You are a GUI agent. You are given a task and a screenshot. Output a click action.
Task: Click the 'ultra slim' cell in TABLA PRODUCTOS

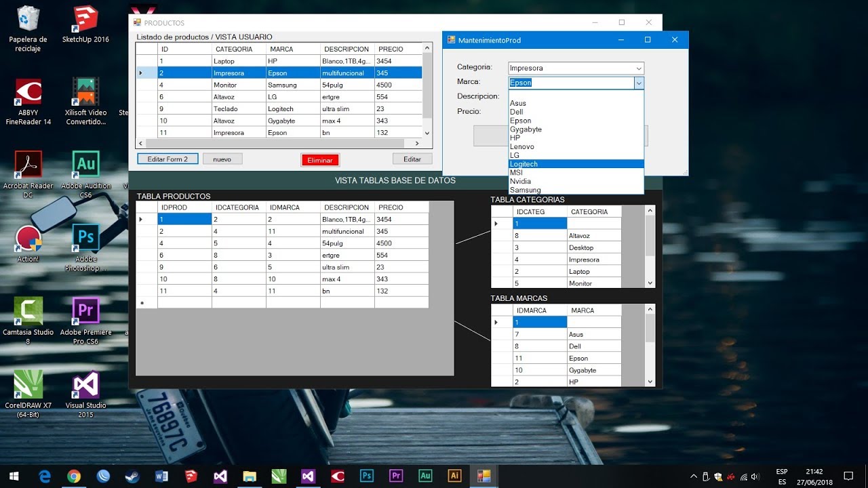click(347, 267)
